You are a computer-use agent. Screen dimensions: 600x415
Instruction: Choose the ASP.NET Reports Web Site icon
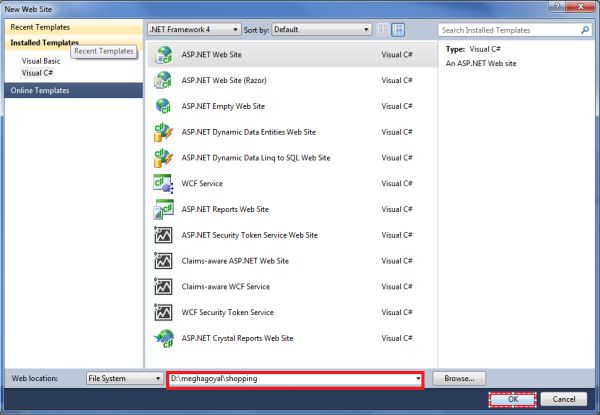click(163, 209)
